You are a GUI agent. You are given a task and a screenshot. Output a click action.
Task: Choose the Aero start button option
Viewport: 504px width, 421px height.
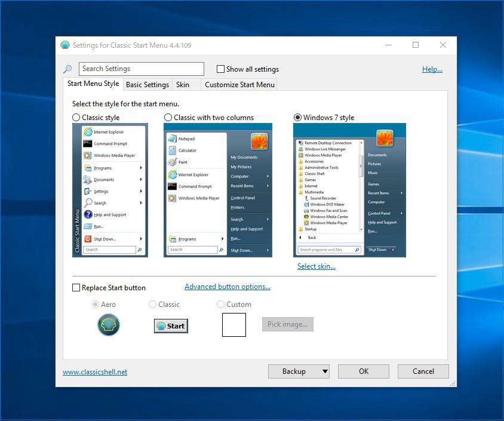pos(95,305)
